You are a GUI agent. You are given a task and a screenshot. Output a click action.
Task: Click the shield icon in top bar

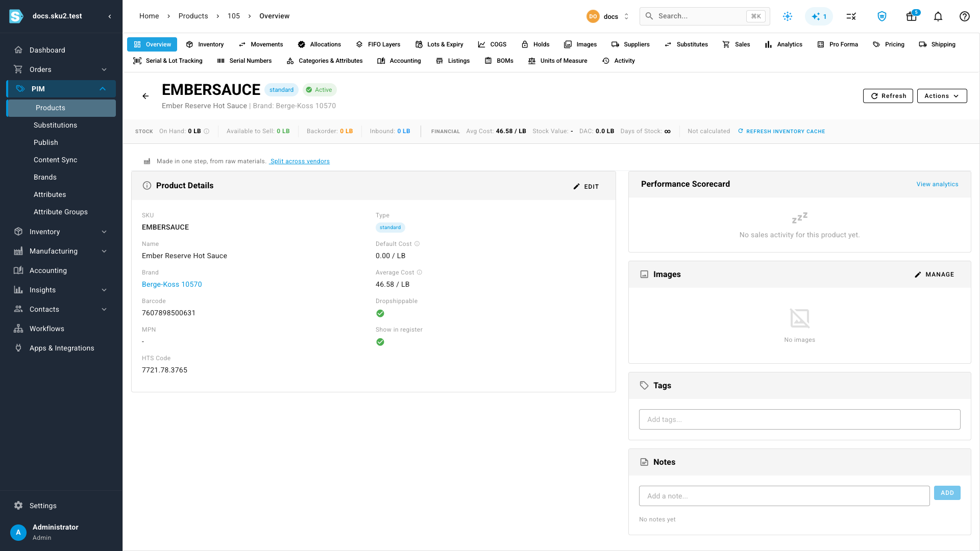click(882, 16)
